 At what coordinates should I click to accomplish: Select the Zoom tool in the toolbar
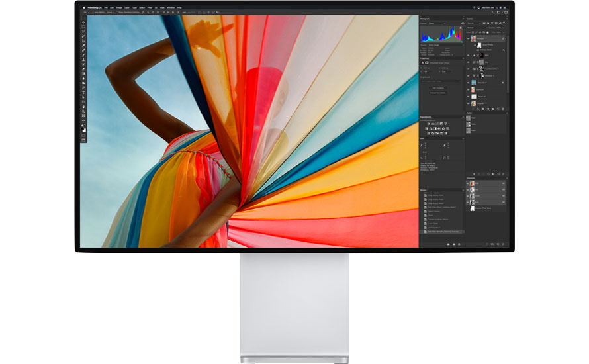[x=84, y=111]
